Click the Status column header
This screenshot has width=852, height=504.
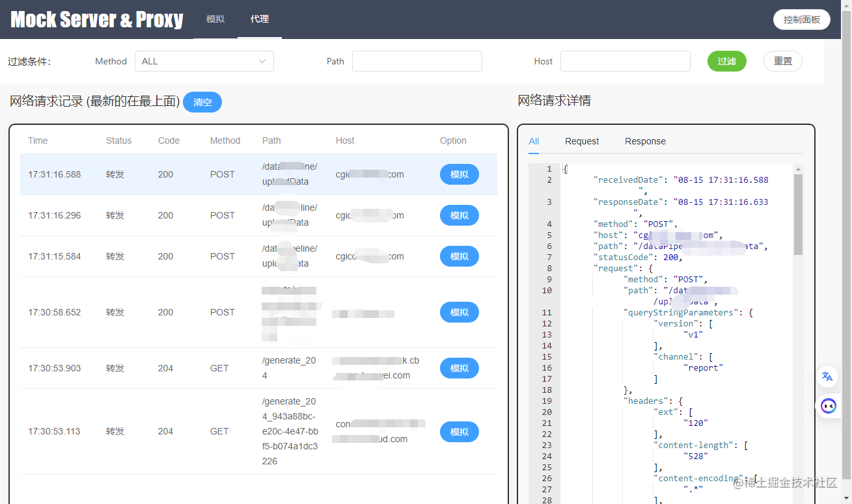click(x=118, y=140)
